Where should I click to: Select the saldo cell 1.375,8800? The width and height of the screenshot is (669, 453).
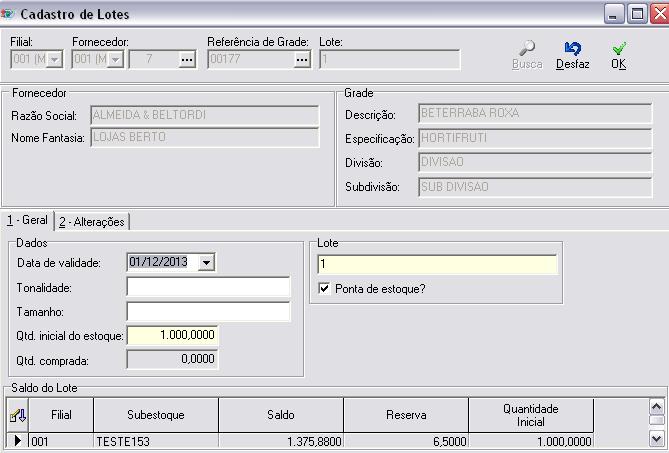tap(281, 441)
